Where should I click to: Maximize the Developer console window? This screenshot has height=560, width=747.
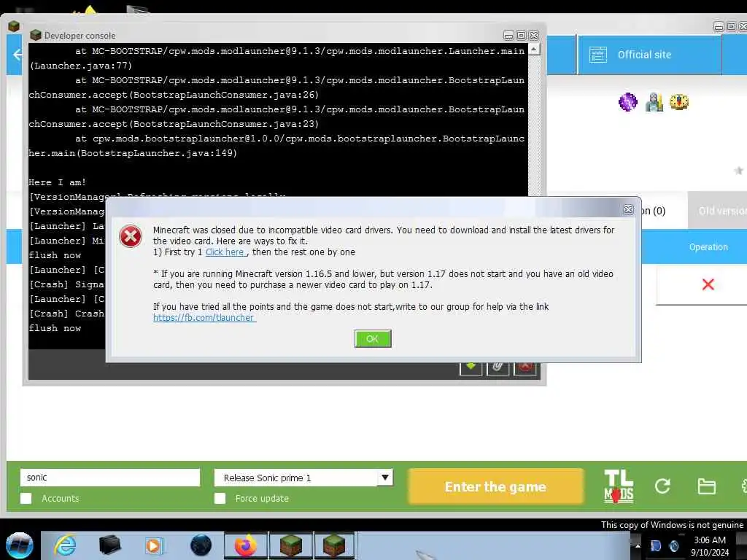521,35
